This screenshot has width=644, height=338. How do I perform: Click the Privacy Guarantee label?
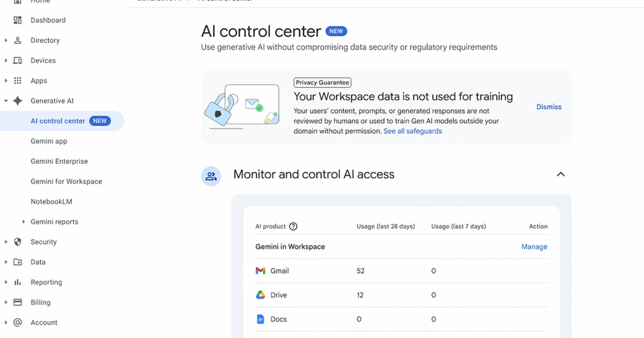[323, 83]
